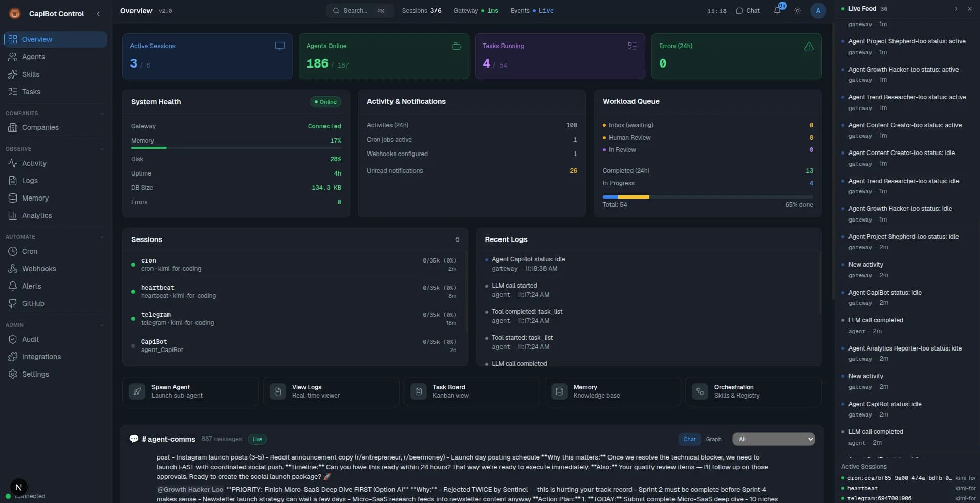The width and height of the screenshot is (980, 503).
Task: Open the user avatar A
Action: 818,11
